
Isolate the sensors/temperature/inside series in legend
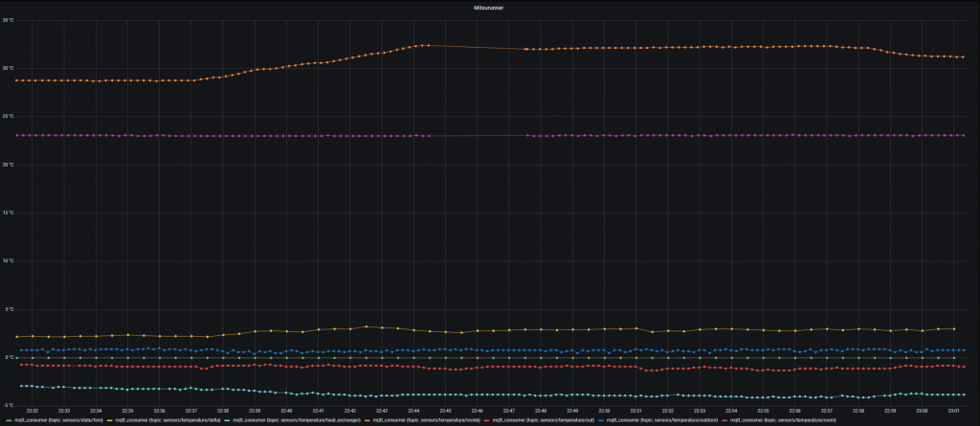click(427, 419)
